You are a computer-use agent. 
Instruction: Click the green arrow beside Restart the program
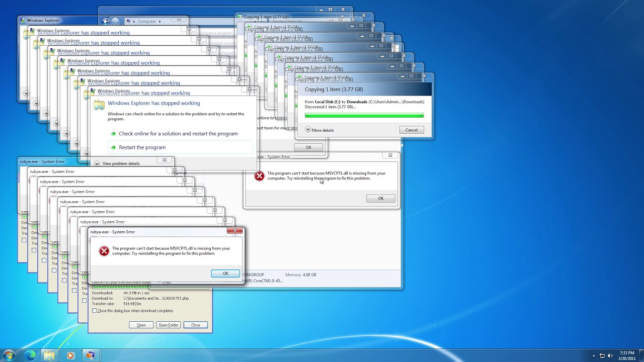tap(113, 147)
